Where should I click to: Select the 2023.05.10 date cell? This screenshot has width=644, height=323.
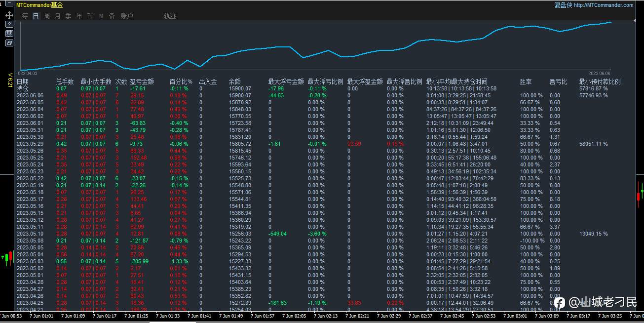tap(30, 234)
